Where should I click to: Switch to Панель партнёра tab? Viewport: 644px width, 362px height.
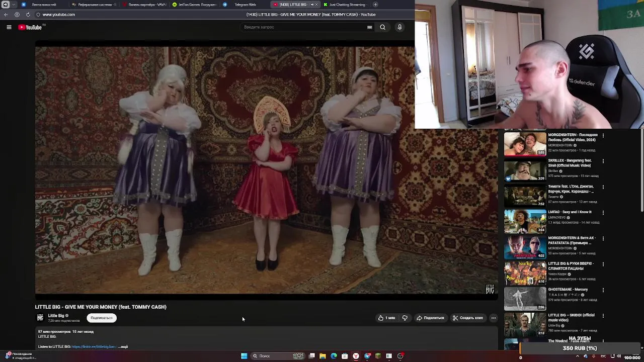(144, 5)
